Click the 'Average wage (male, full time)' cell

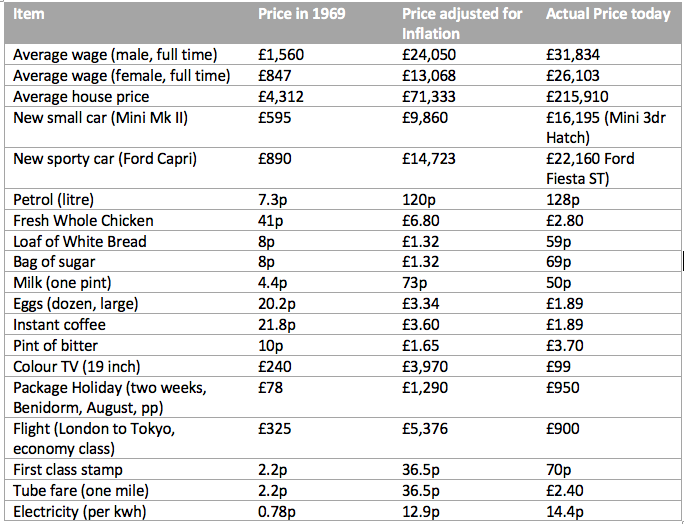click(115, 55)
